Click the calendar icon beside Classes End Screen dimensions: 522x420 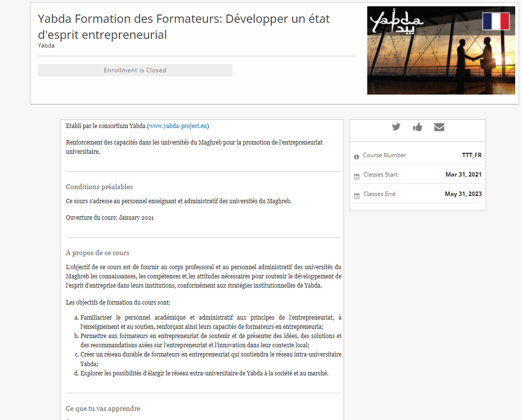click(x=357, y=195)
